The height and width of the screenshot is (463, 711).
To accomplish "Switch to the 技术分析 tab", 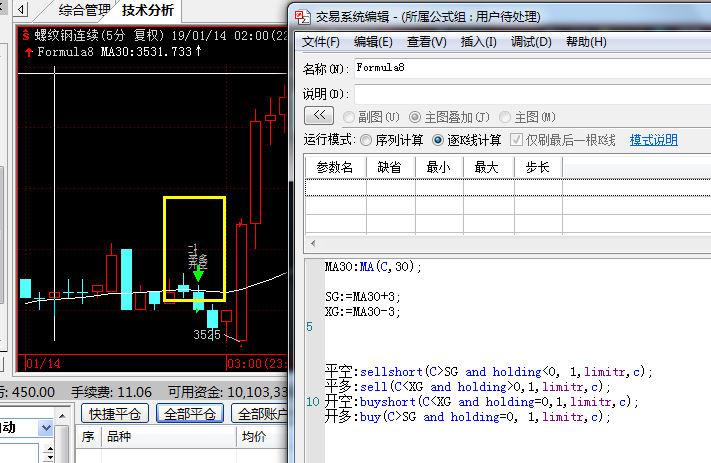I will 147,10.
